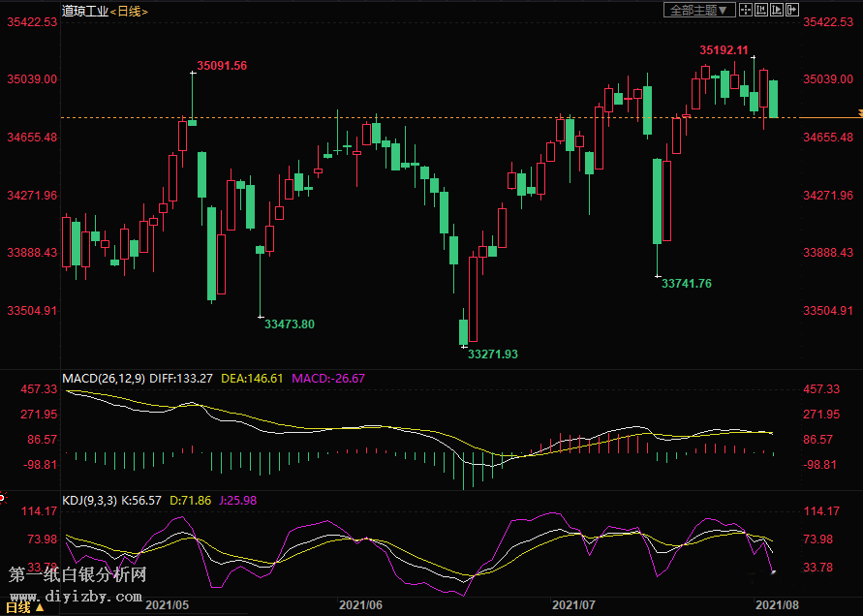Click the MACD DIFF:133.27 value readout
The width and height of the screenshot is (863, 616).
click(x=181, y=378)
